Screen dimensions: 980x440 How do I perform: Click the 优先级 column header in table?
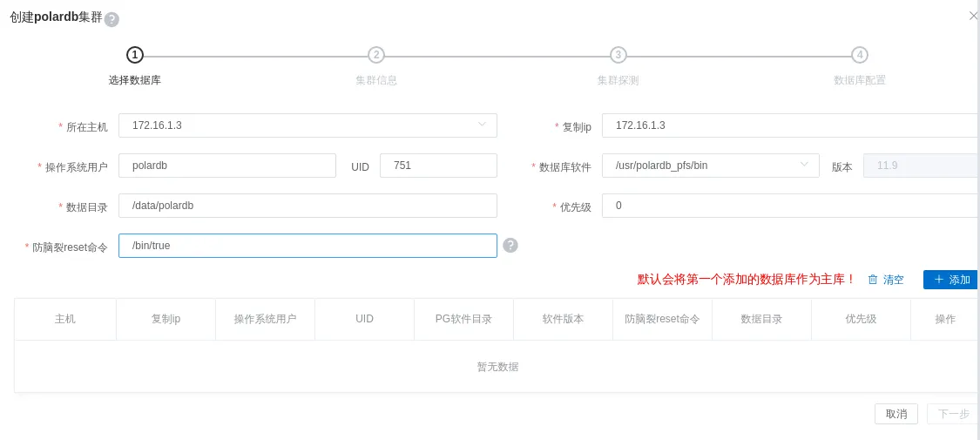point(862,319)
